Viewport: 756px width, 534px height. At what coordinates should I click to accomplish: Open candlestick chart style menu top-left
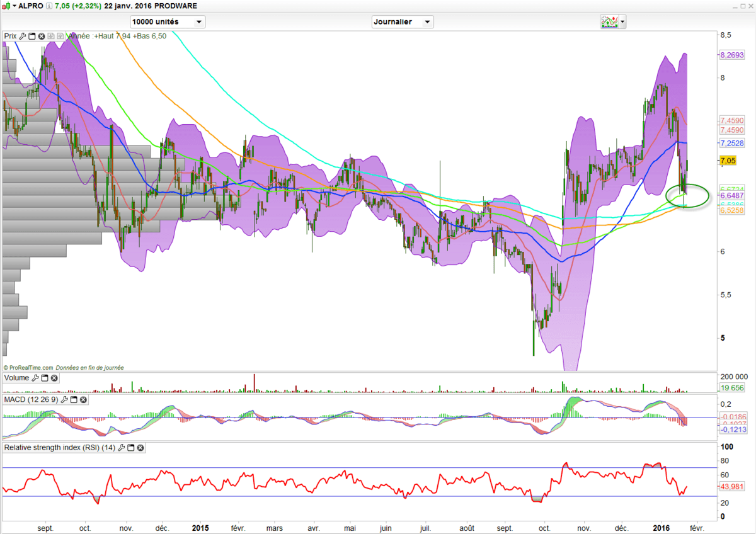(x=8, y=6)
